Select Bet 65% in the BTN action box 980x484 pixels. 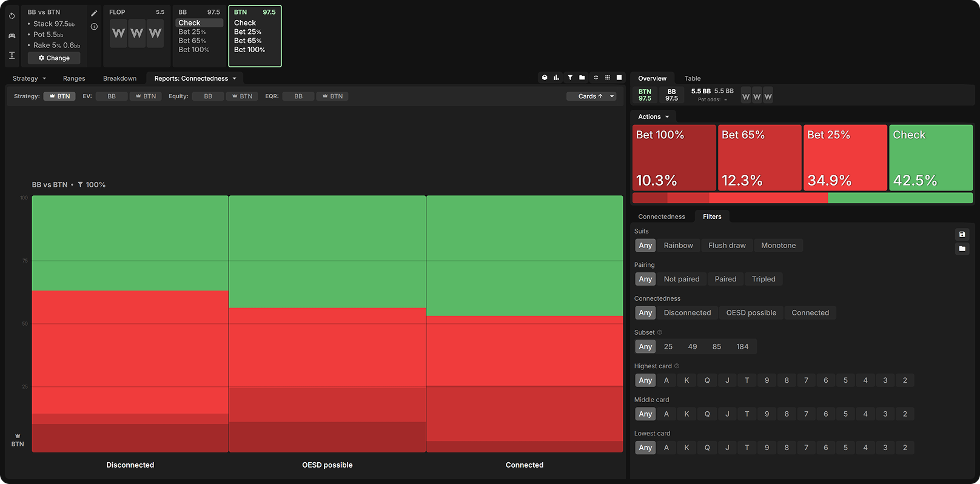(x=248, y=41)
